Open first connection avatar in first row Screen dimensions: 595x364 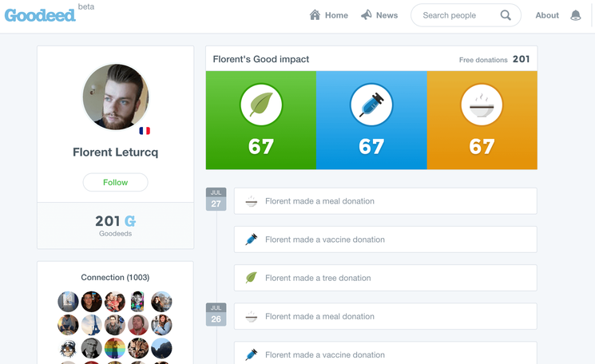(x=68, y=302)
